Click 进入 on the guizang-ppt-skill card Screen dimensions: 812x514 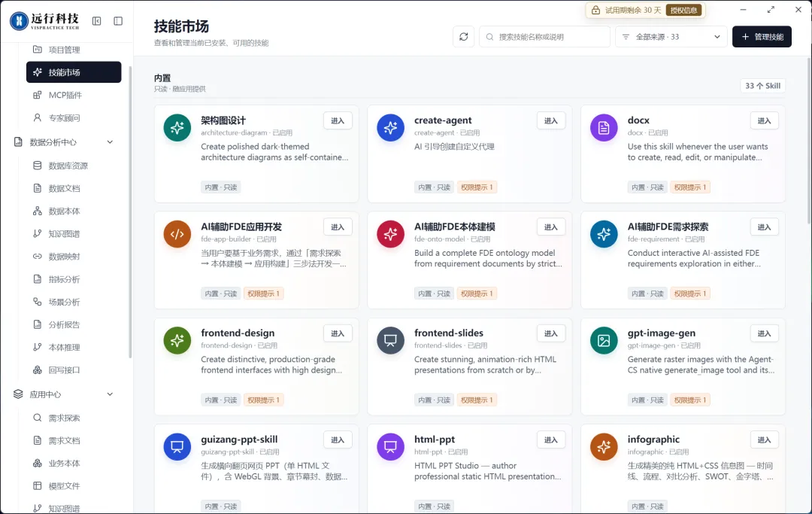(338, 440)
